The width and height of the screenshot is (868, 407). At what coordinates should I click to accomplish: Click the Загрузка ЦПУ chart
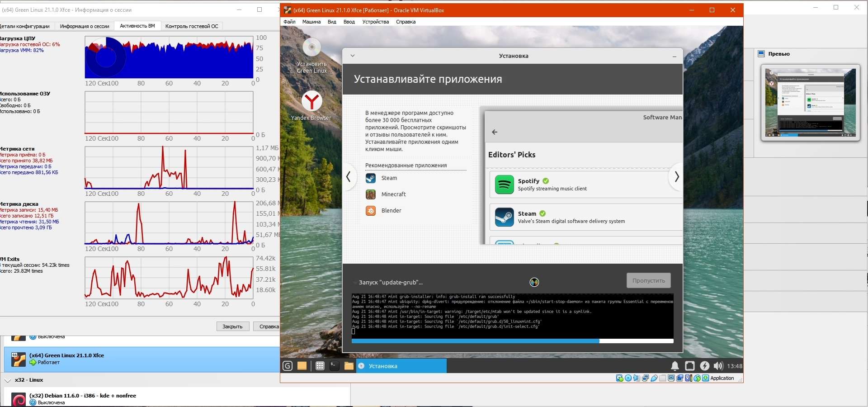click(x=169, y=57)
